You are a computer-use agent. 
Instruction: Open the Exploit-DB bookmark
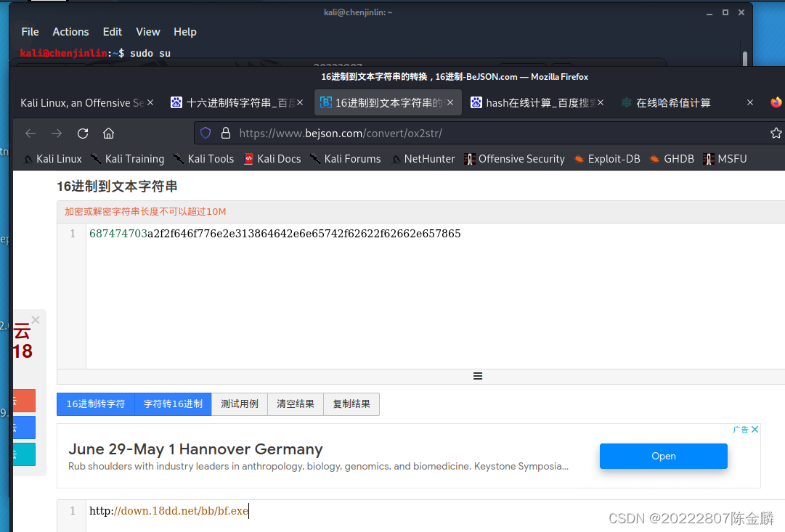pos(607,159)
